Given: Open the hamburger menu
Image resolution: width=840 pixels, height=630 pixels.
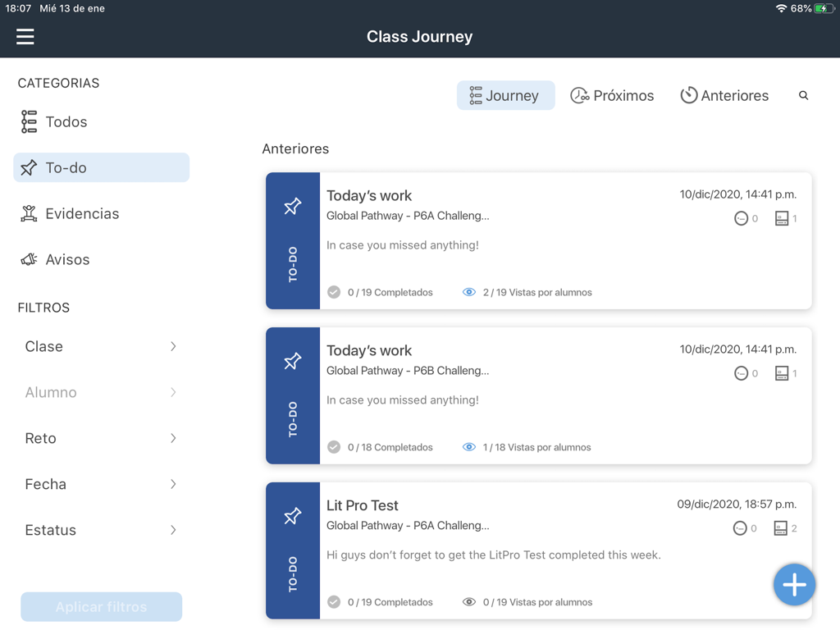Looking at the screenshot, I should (x=25, y=36).
